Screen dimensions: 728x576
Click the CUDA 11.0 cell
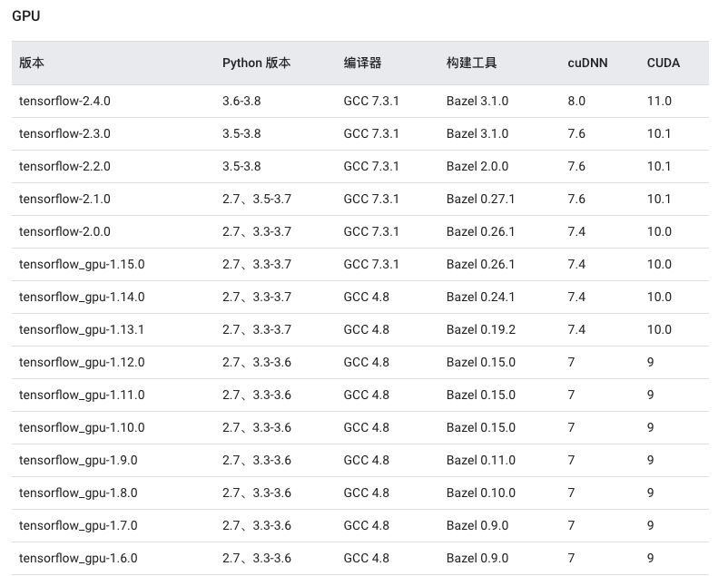(659, 101)
